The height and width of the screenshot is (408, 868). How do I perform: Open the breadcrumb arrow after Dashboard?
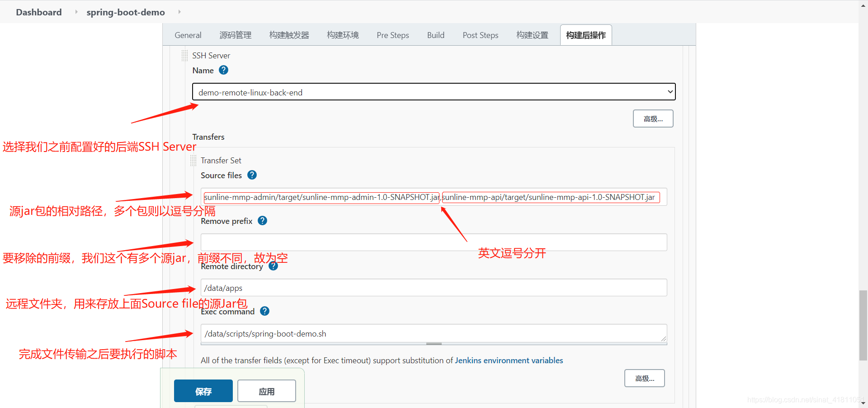76,12
